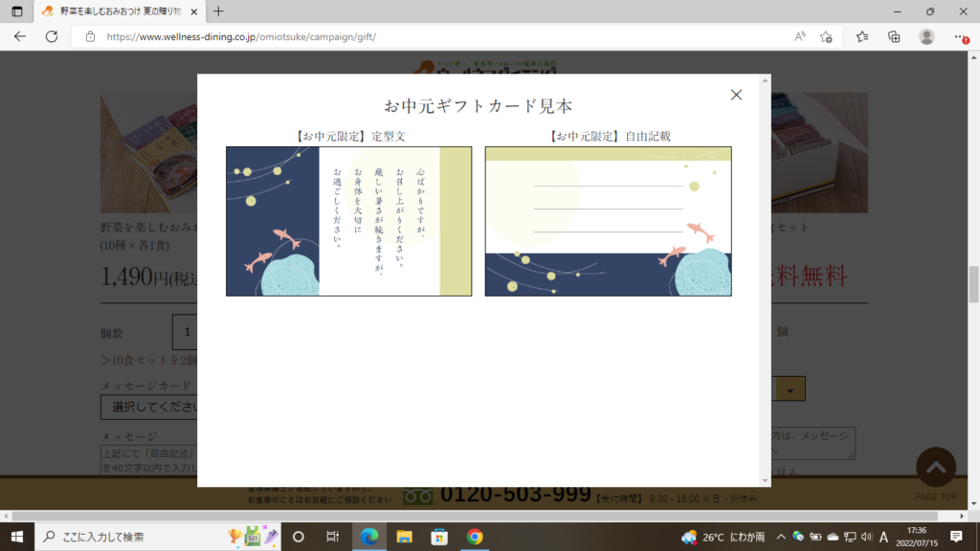Click the メッセージ text area

(149, 460)
